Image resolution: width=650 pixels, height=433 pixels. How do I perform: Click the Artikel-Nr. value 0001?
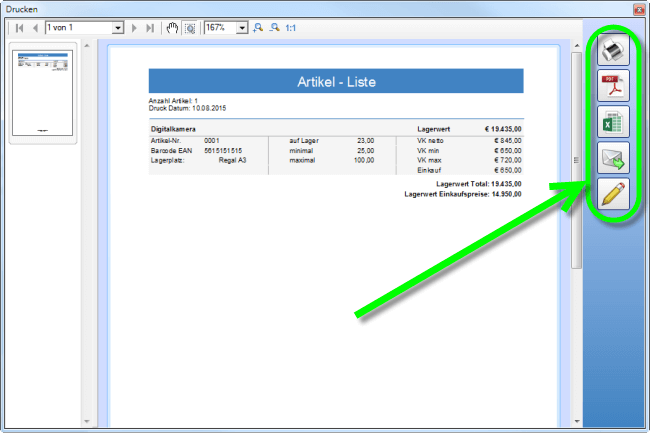coord(212,141)
